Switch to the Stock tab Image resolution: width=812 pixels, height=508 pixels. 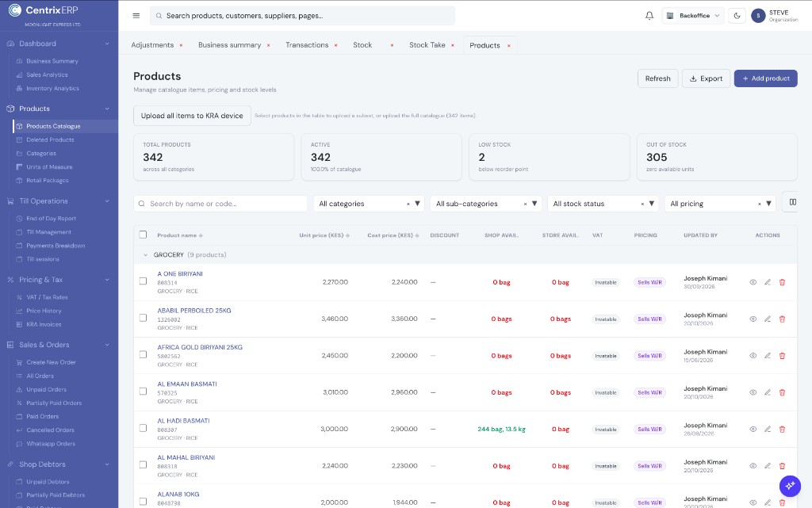[362, 45]
